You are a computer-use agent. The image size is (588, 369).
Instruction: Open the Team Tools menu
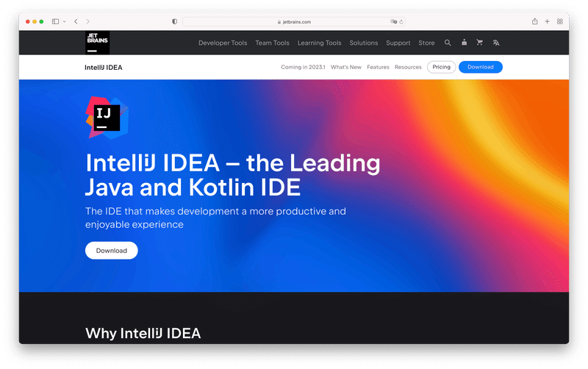pos(272,43)
